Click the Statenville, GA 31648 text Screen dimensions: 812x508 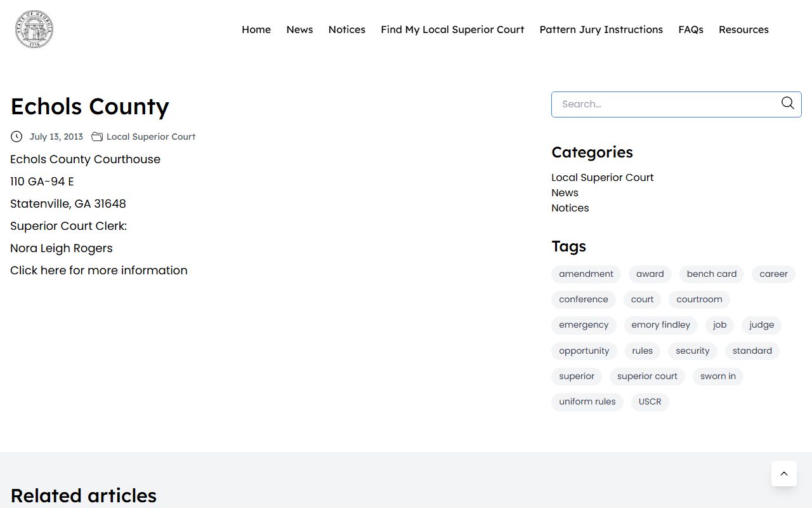(68, 204)
